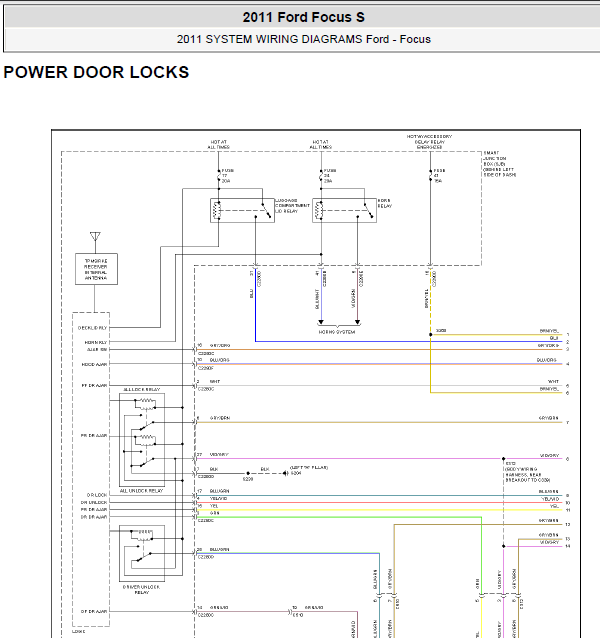Click the "BLU/GRN" wire label at pin 17
Image resolution: width=600 pixels, height=638 pixels.
coord(220,491)
